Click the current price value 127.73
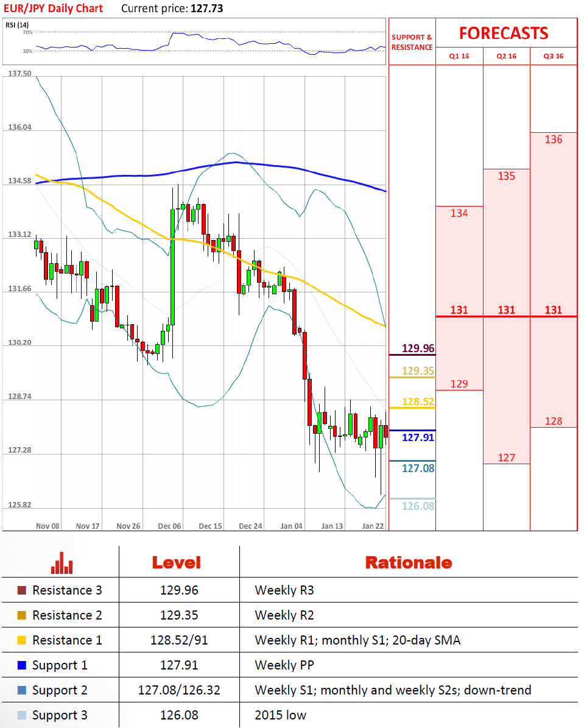The height and width of the screenshot is (728, 584). click(x=206, y=9)
